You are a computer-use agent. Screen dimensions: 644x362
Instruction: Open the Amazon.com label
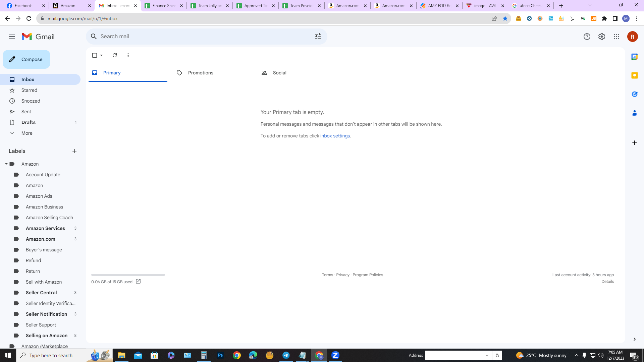[41, 239]
